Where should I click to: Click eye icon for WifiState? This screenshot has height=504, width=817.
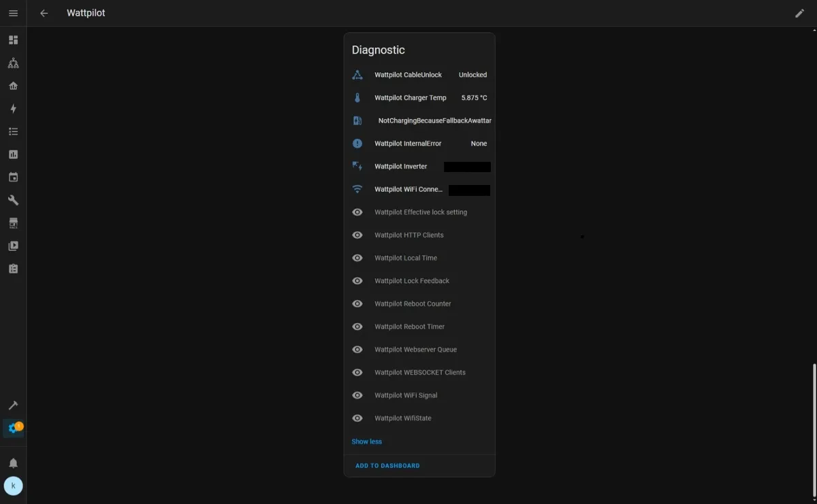point(357,418)
